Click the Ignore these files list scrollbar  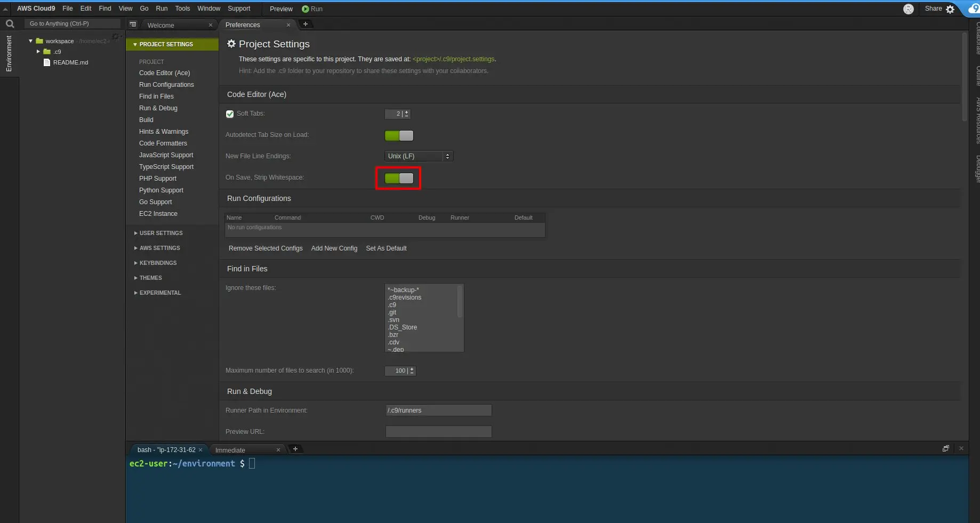pos(460,302)
